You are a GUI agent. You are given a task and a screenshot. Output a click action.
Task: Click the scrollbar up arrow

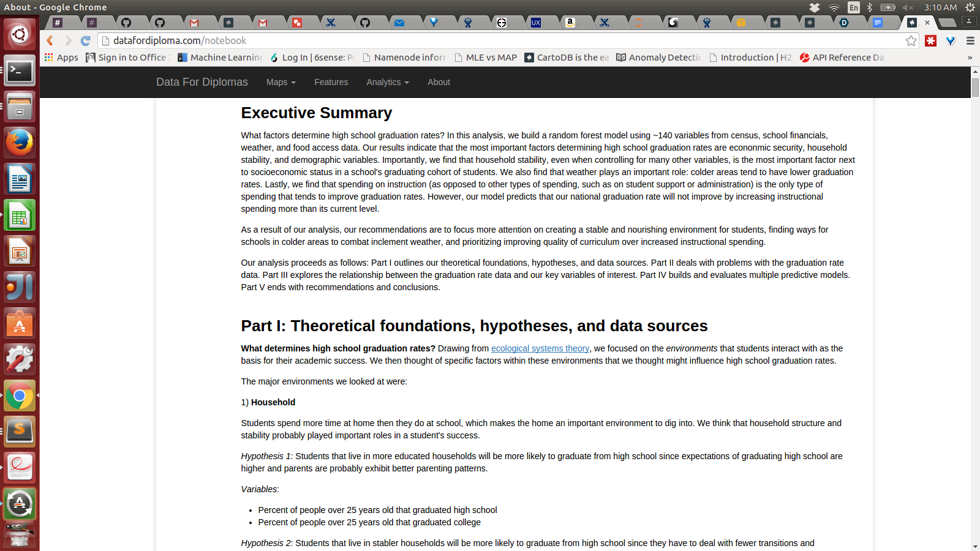coord(975,72)
